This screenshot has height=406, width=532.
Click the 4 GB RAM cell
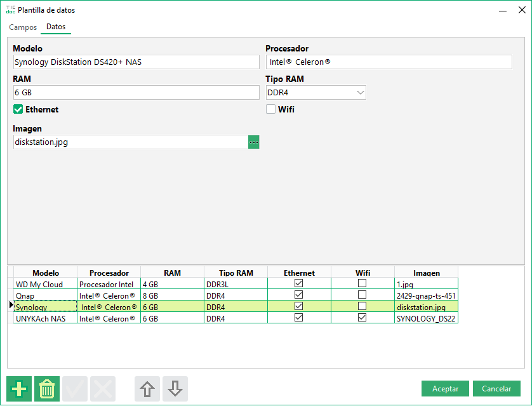[x=172, y=284]
